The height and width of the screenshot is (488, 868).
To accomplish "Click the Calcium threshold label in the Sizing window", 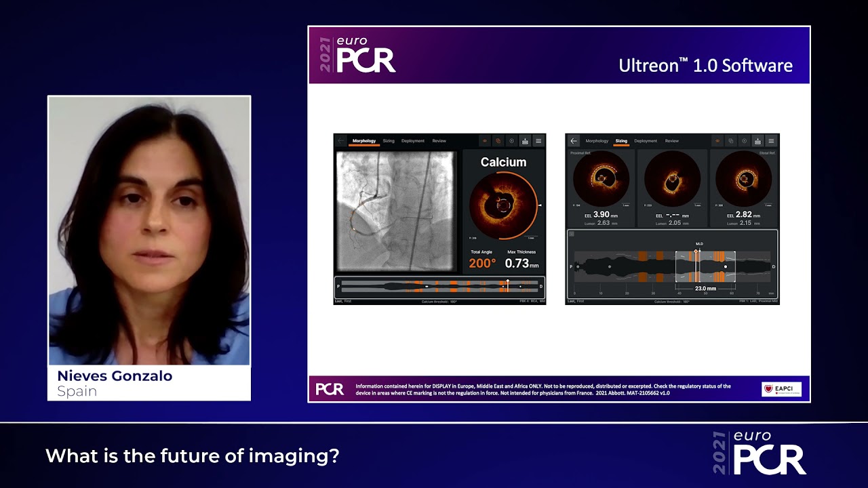I will (x=672, y=301).
